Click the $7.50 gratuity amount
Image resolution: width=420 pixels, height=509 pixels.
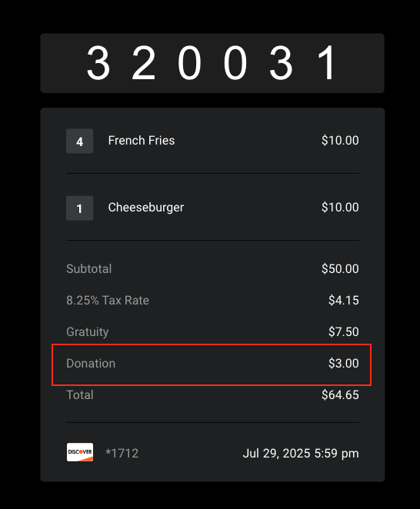pos(344,331)
